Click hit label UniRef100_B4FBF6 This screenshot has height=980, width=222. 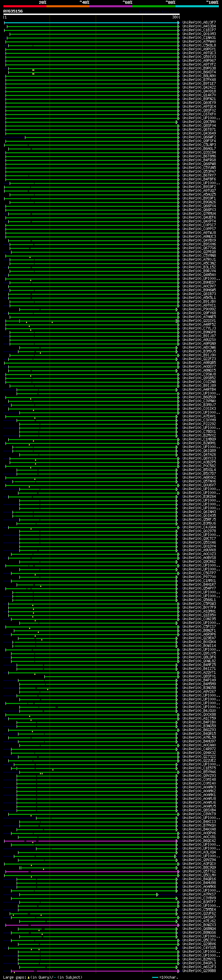199,179
